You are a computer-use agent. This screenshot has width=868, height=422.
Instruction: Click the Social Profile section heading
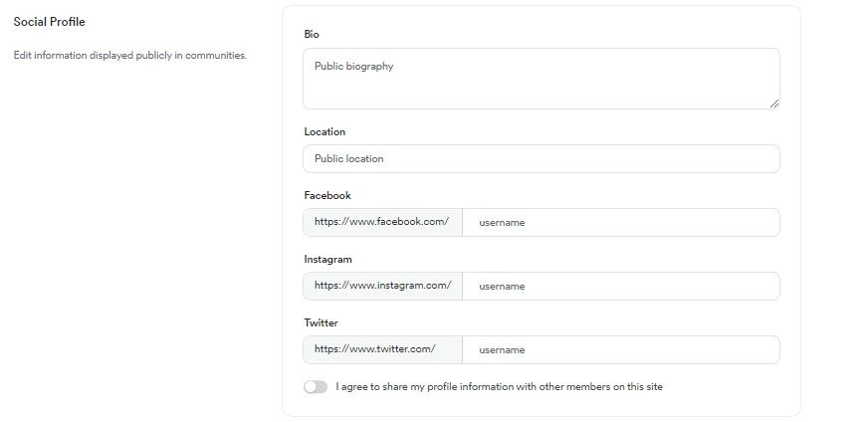(x=49, y=22)
